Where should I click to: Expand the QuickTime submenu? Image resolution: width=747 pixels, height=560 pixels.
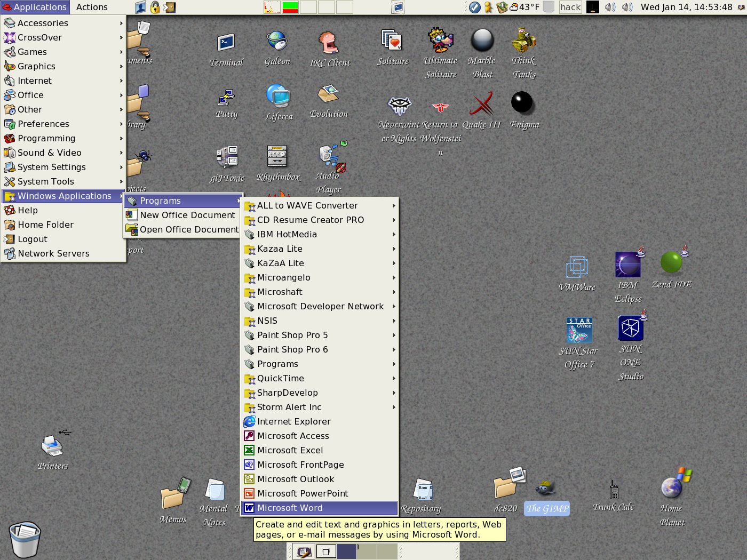[x=320, y=378]
